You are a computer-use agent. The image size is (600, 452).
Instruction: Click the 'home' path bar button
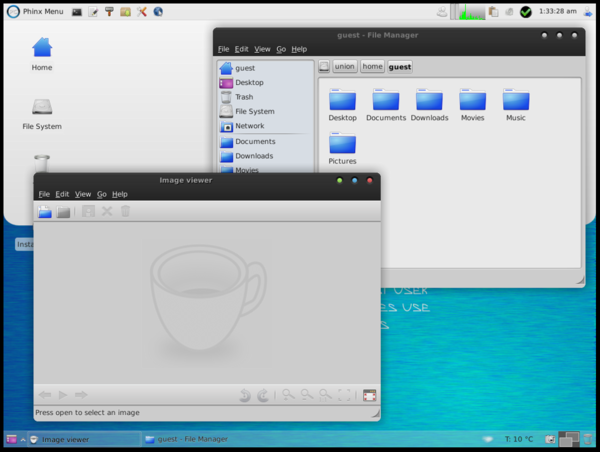[372, 67]
